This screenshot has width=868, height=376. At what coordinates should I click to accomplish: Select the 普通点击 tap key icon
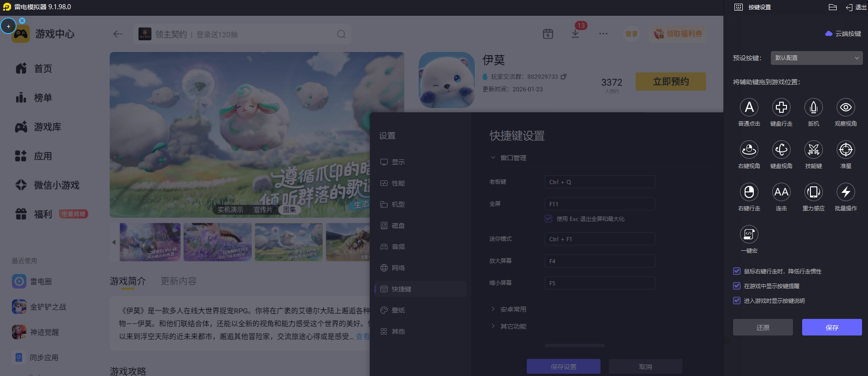pyautogui.click(x=749, y=107)
